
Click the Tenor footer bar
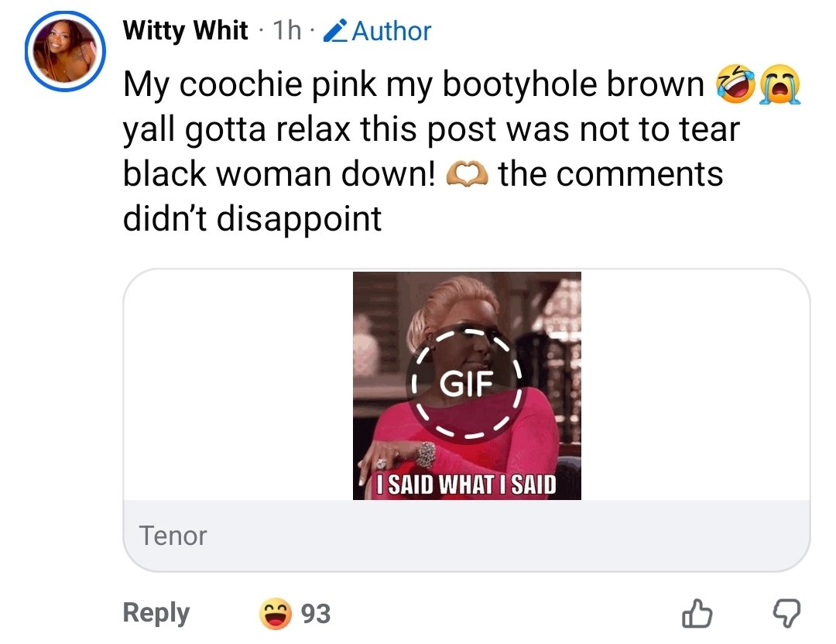tap(467, 536)
